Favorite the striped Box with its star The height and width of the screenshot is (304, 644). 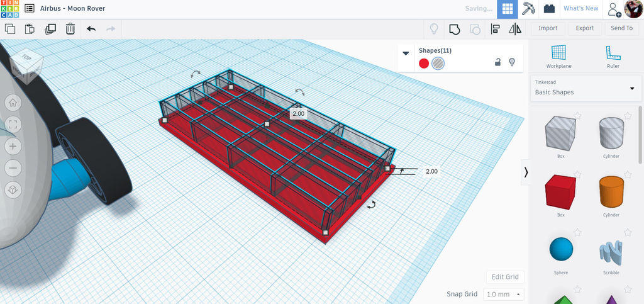click(x=577, y=116)
